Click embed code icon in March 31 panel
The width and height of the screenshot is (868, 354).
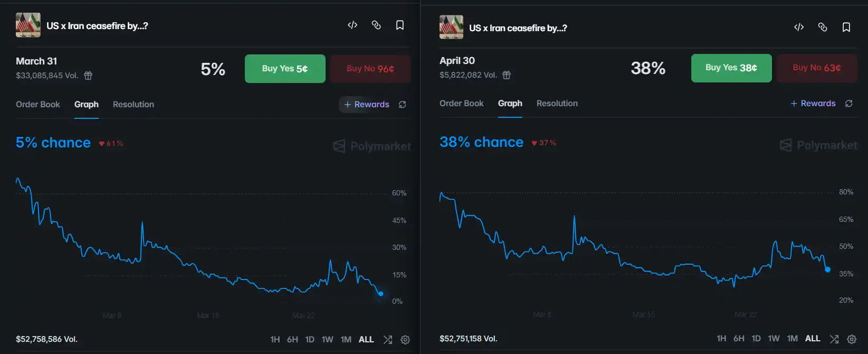352,25
